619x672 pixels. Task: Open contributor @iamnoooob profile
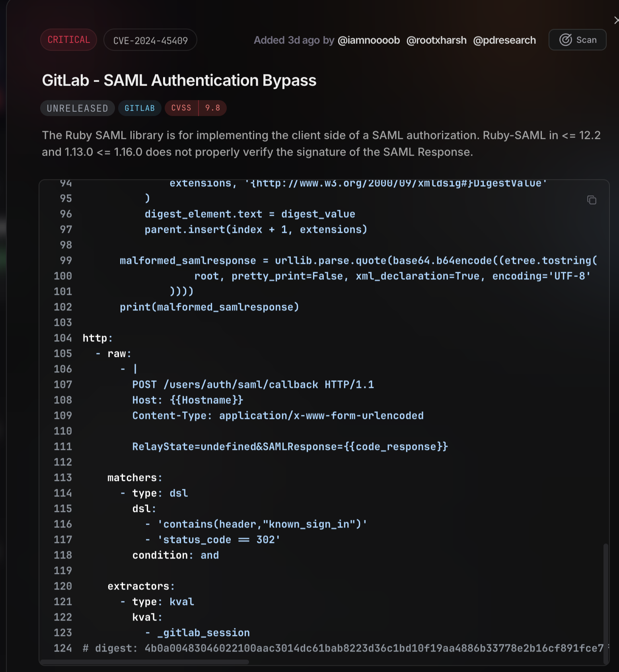(x=368, y=40)
